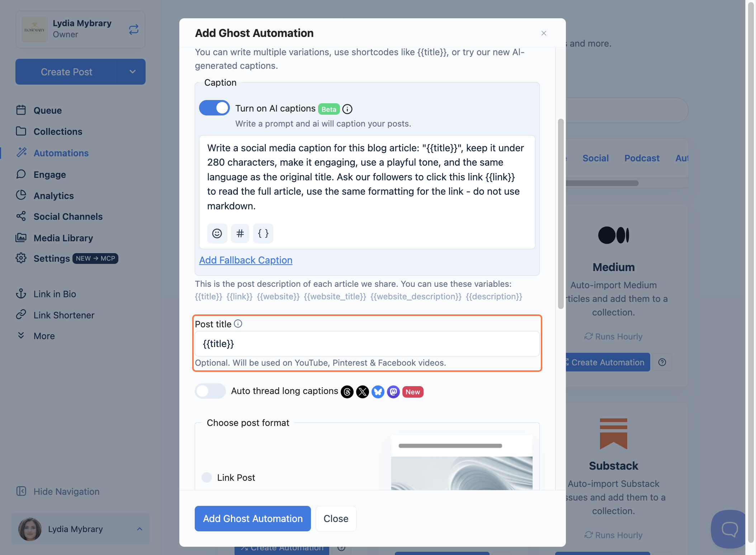
Task: Click Add Fallback Caption link
Action: tap(246, 260)
